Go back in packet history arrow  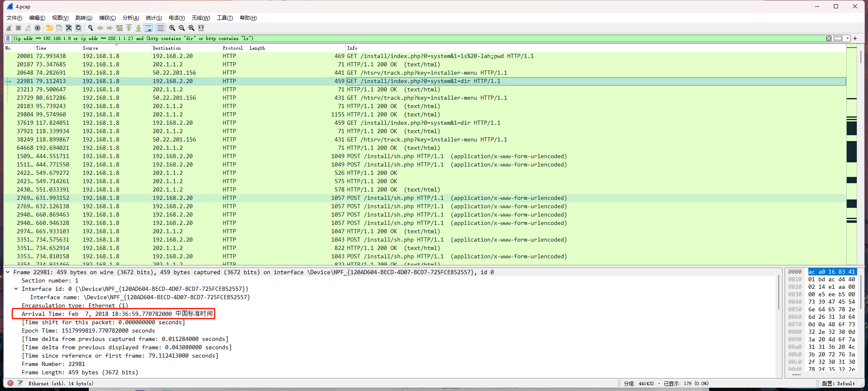pyautogui.click(x=100, y=28)
